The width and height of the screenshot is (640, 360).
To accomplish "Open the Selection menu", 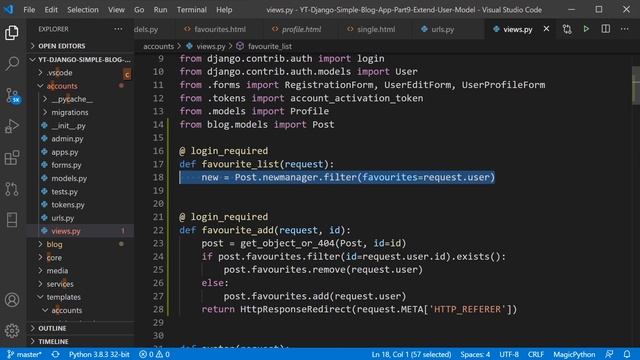I will pos(83,9).
